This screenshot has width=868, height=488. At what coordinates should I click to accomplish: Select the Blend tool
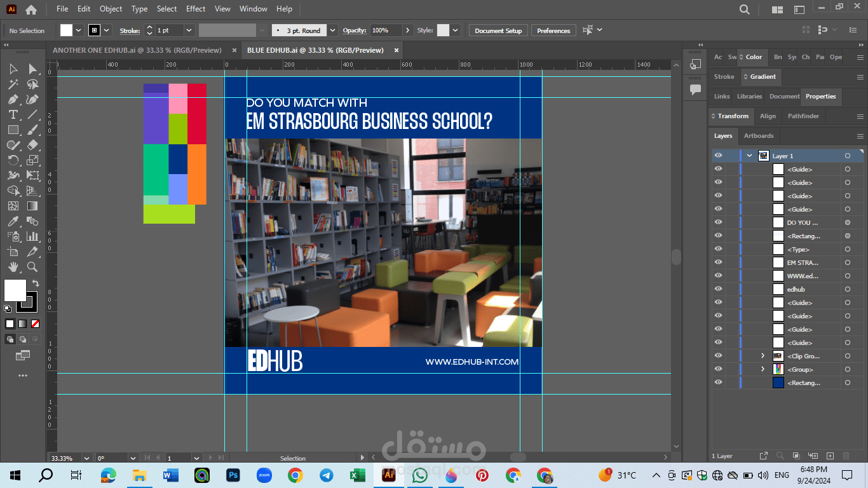32,221
